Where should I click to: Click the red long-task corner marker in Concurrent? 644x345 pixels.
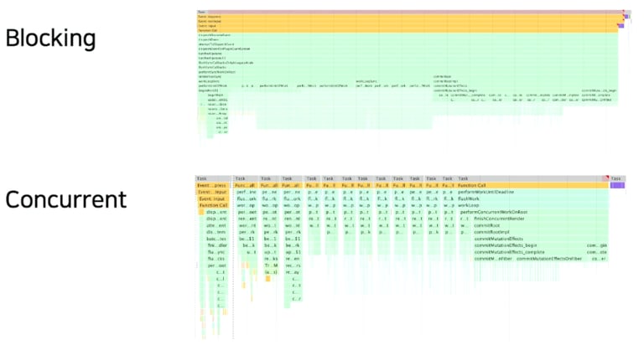click(605, 177)
